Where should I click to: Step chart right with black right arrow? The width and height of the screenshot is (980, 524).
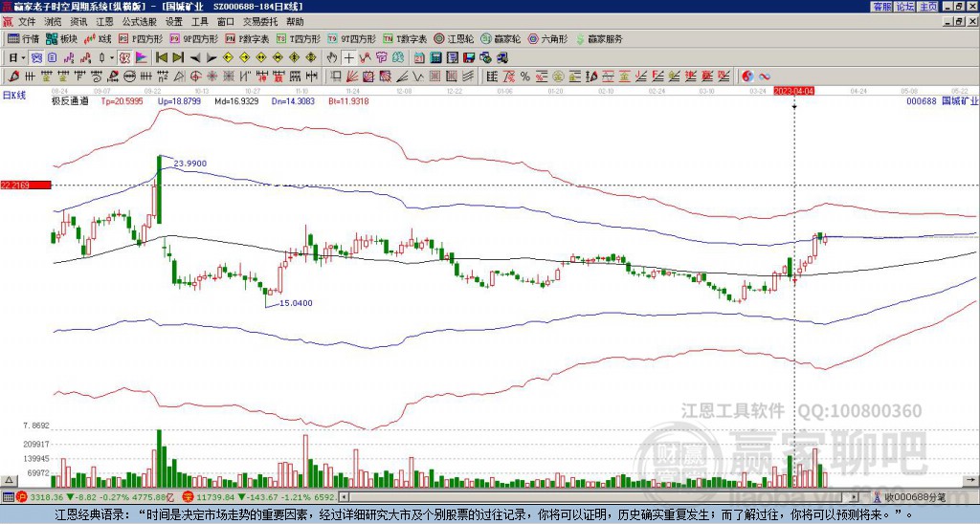tap(212, 58)
